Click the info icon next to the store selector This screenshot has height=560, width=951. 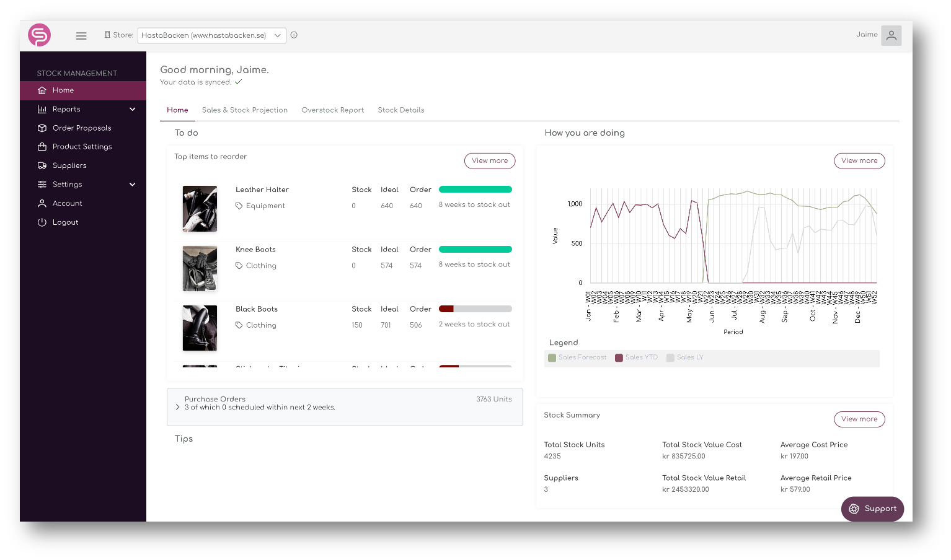click(294, 35)
